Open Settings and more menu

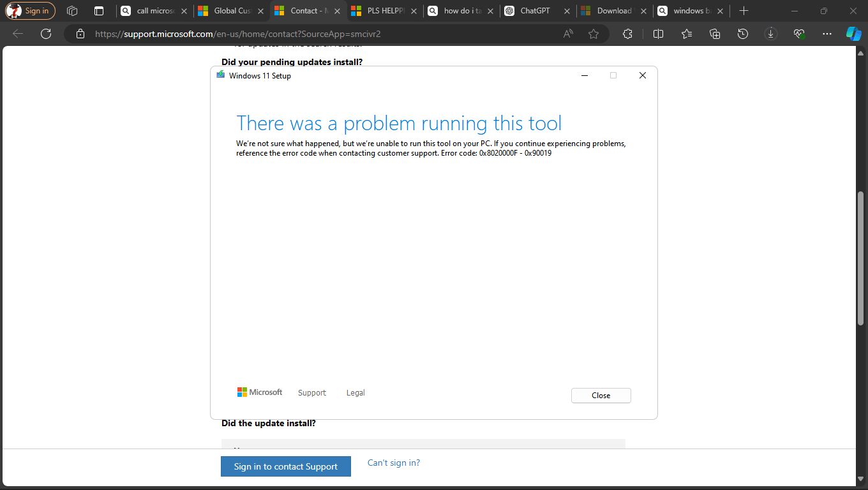827,34
